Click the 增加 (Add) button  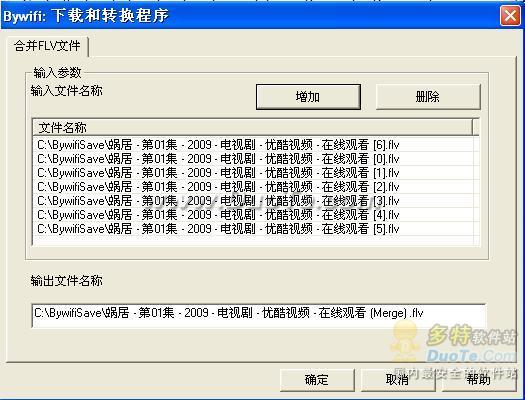308,97
